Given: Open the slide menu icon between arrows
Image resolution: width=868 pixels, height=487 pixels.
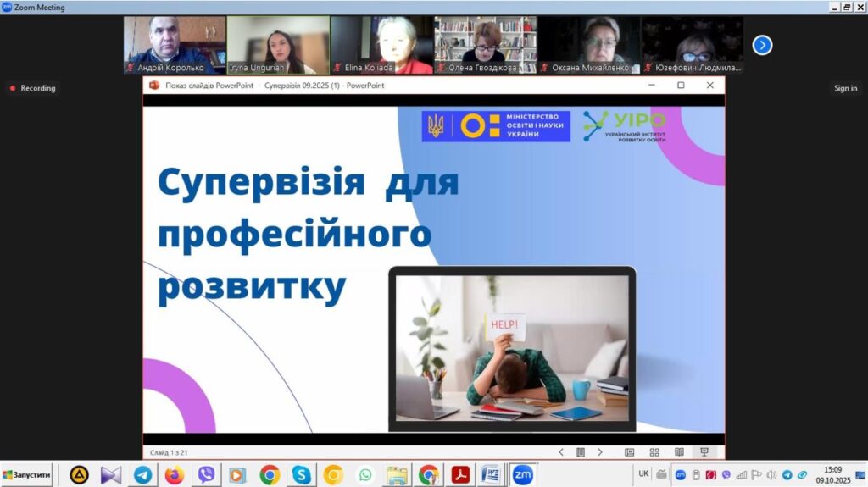Looking at the screenshot, I should (x=581, y=452).
